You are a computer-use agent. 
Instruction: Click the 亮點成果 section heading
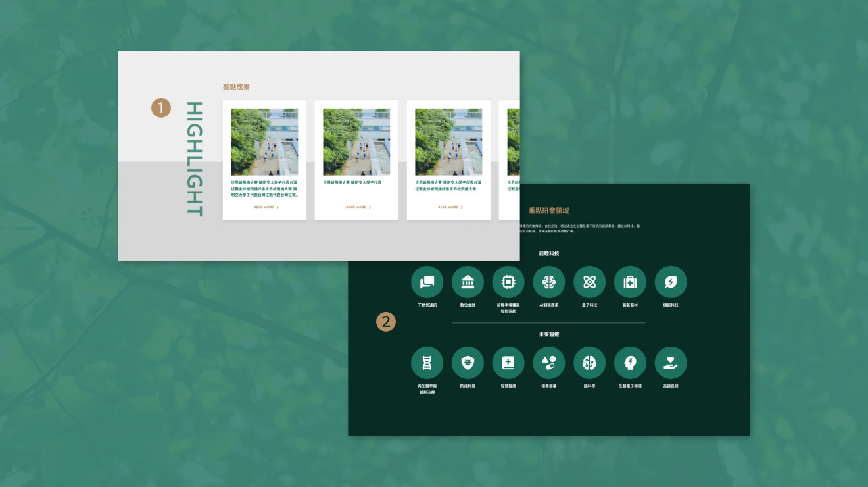(x=236, y=87)
